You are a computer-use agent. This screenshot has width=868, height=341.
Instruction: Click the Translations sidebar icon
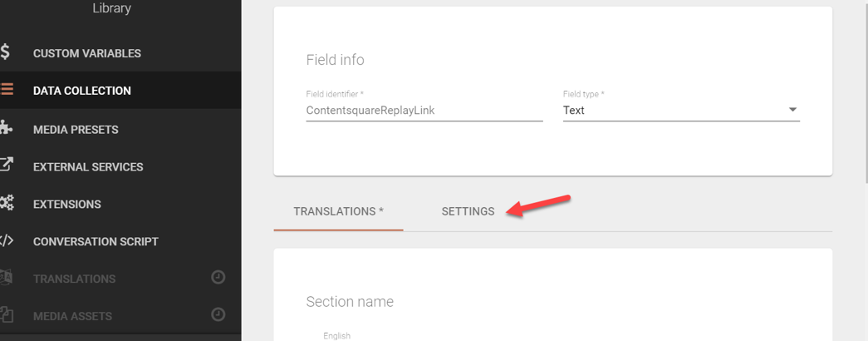6,279
